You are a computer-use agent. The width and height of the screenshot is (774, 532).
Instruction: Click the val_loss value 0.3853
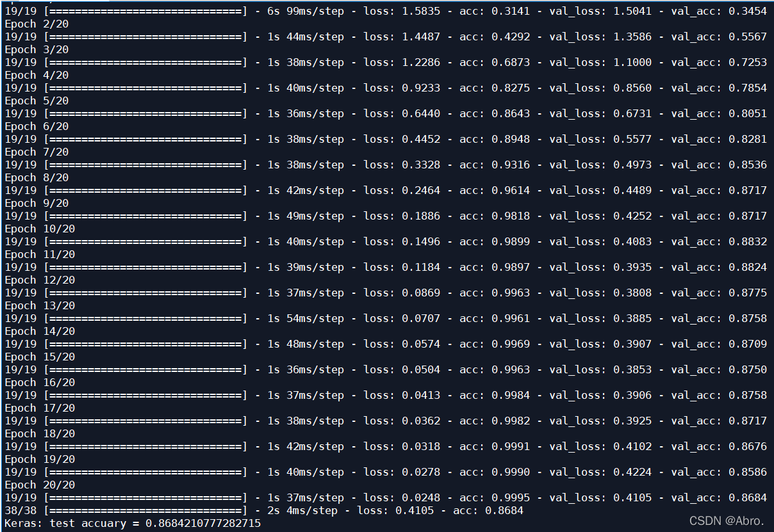632,369
